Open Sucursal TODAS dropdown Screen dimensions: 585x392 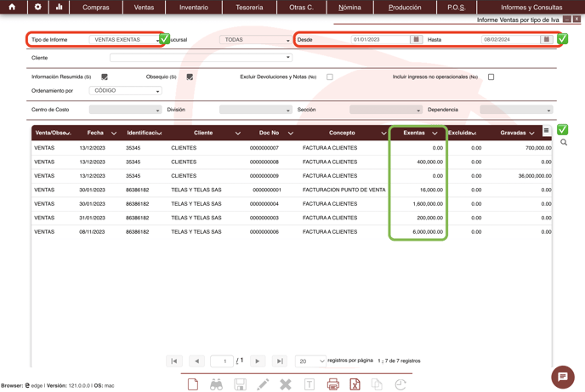[x=256, y=39]
